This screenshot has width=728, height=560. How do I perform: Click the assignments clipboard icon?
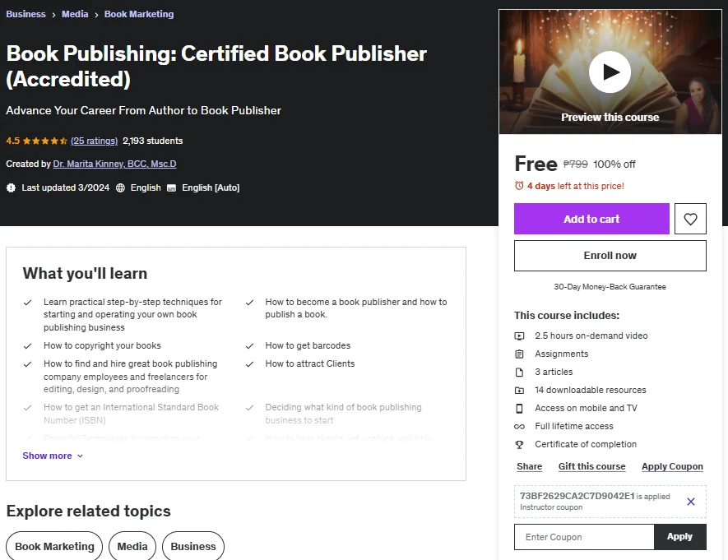pos(519,354)
